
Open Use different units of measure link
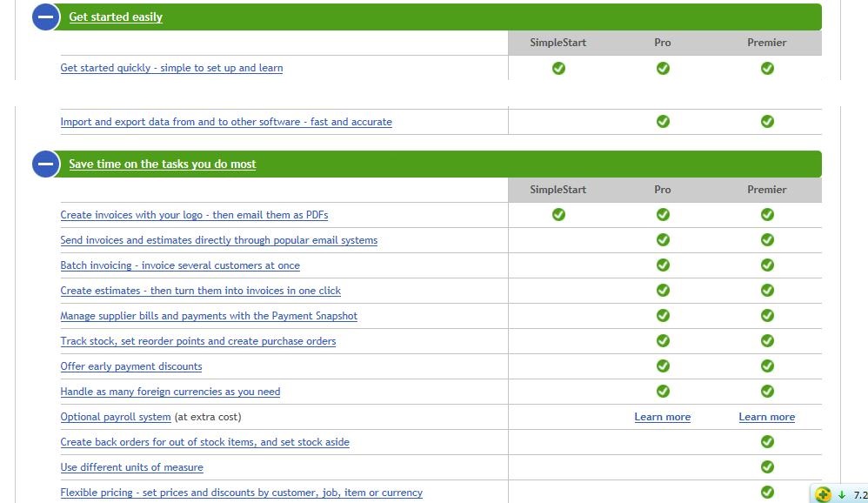[x=131, y=467]
